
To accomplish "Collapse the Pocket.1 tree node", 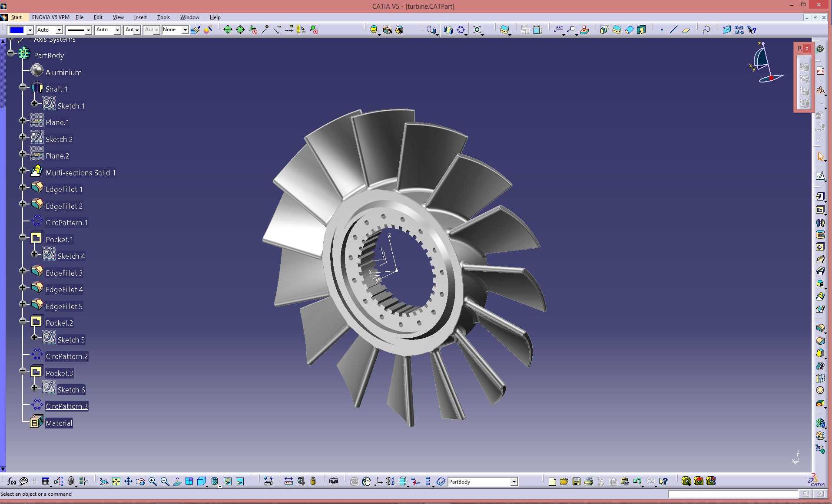I will point(23,237).
